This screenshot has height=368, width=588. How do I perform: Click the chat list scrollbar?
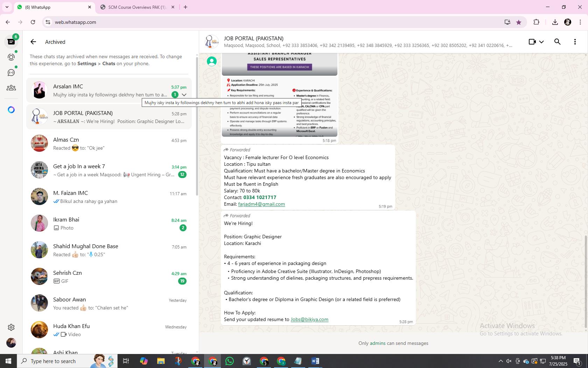click(x=197, y=125)
